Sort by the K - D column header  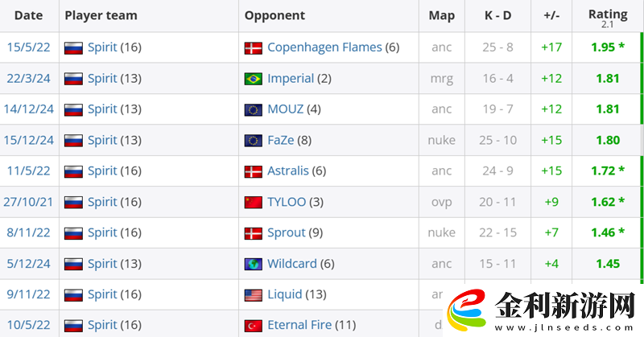click(x=496, y=15)
